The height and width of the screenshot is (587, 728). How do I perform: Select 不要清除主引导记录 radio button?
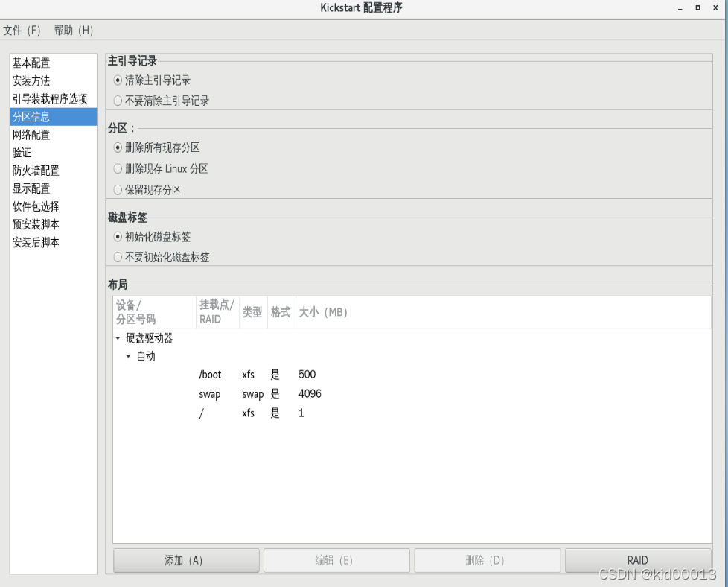tap(118, 101)
